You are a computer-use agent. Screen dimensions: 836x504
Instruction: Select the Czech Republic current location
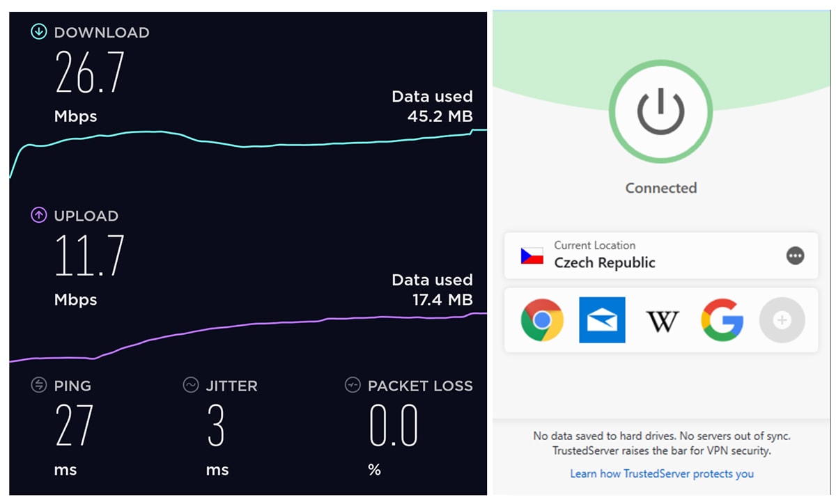(660, 255)
